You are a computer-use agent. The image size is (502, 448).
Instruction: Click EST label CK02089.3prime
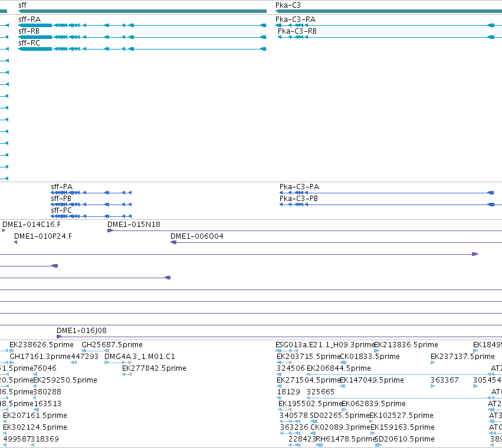pos(340,427)
